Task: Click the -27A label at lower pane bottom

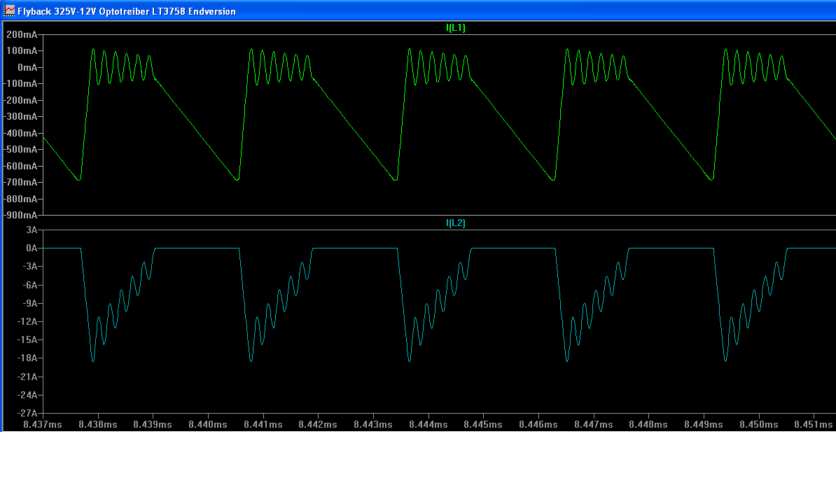Action: pos(27,413)
